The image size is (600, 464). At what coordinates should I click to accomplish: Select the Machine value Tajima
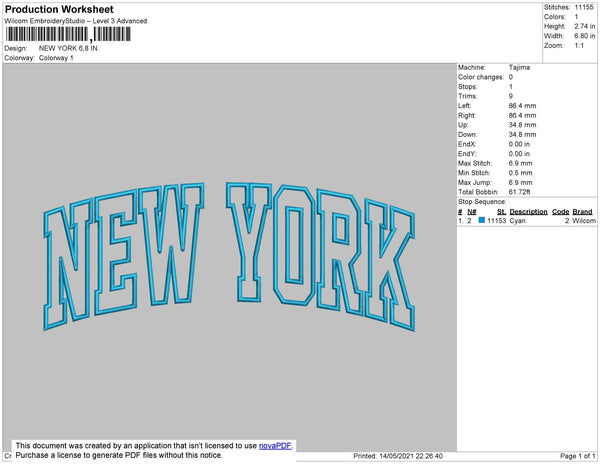point(519,67)
